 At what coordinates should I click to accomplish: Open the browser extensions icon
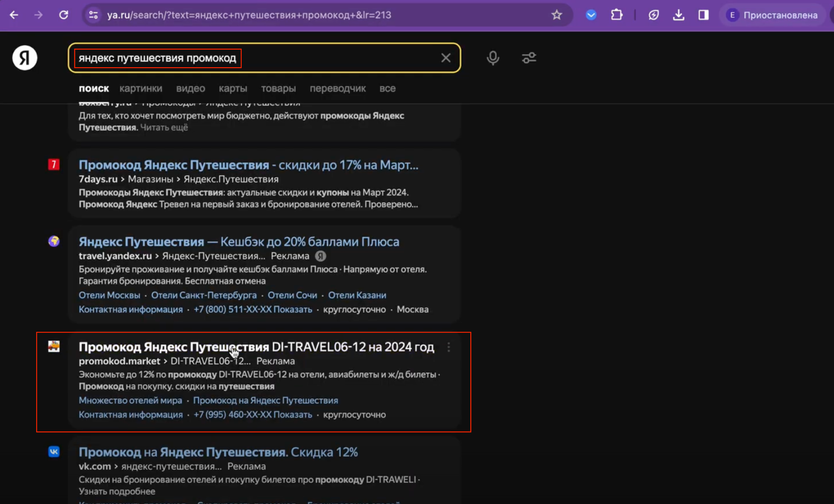[616, 15]
